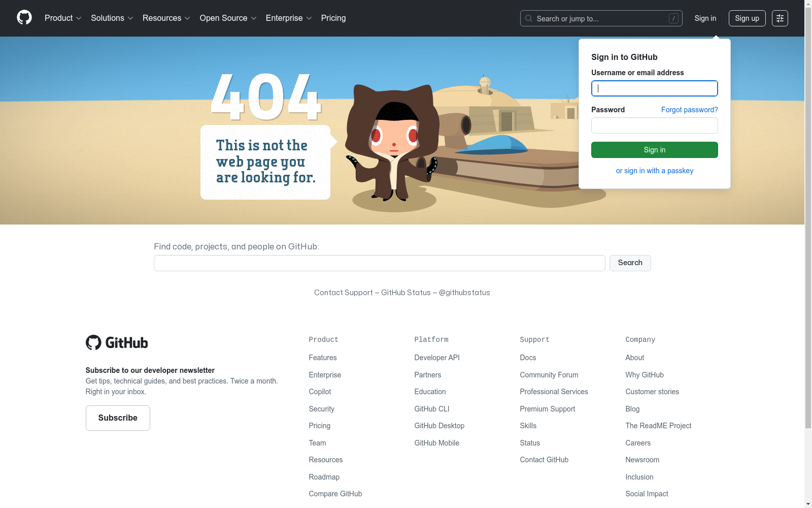Click the GitHub Octocat logo in header
This screenshot has height=508, width=812.
tap(24, 18)
